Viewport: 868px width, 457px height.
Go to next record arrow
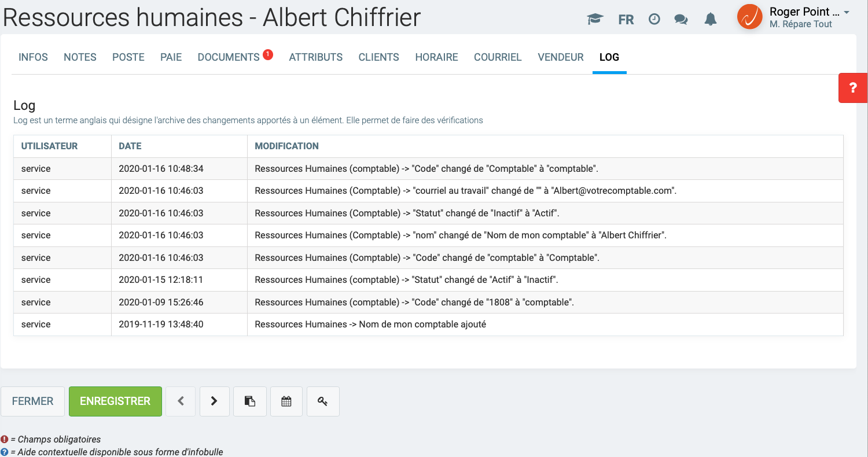[x=214, y=401]
